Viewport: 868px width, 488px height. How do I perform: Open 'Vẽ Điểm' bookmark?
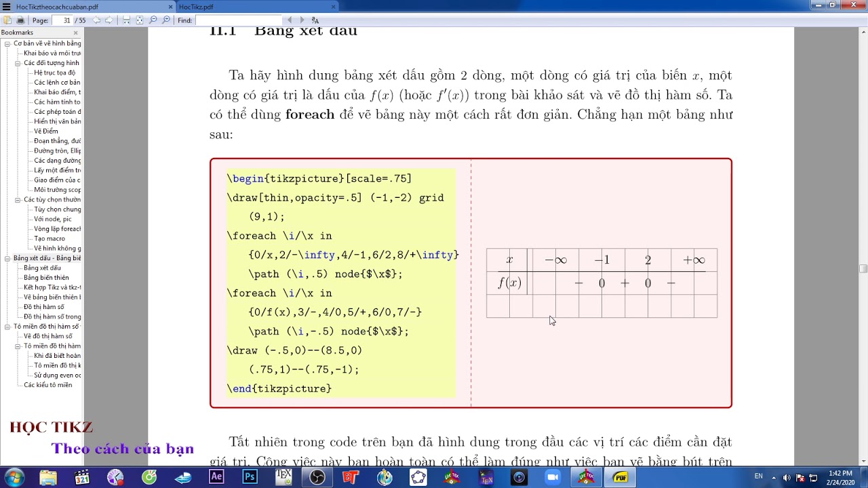[x=46, y=131]
